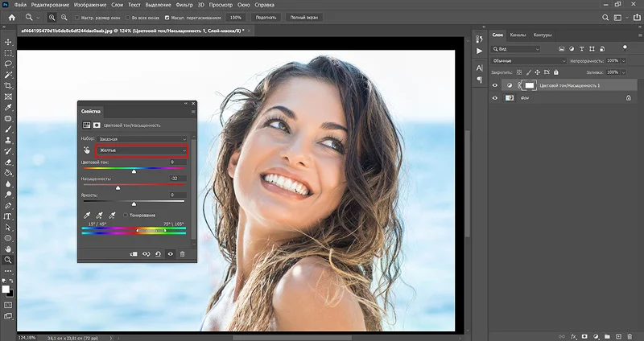The height and width of the screenshot is (341, 644).
Task: Reset adjustment to defaults in Properties panel
Action: pos(158,254)
